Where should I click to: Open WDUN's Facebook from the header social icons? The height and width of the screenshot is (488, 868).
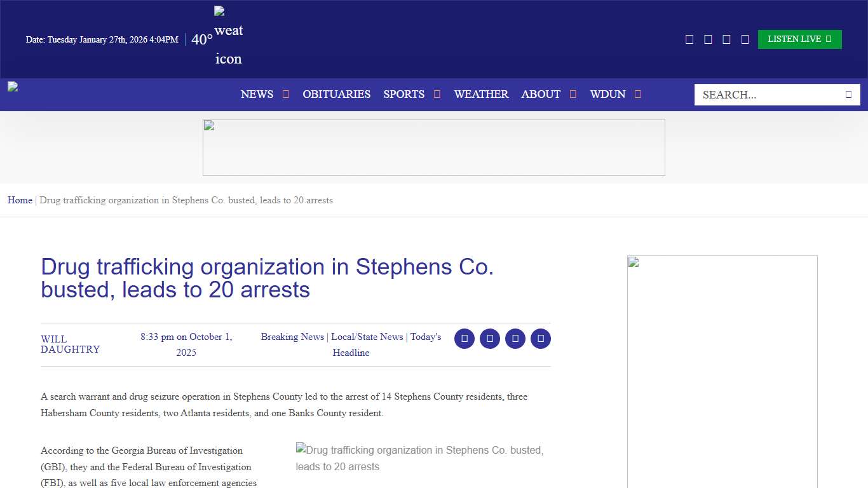click(689, 39)
